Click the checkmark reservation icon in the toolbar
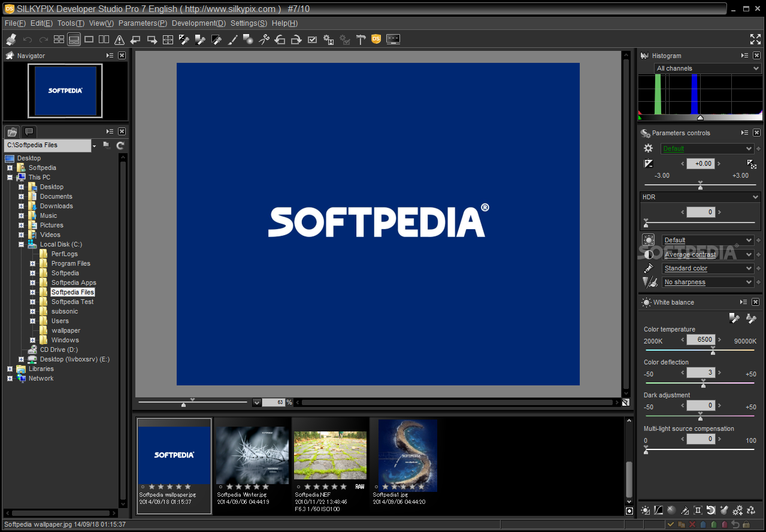The image size is (766, 532). click(x=312, y=39)
